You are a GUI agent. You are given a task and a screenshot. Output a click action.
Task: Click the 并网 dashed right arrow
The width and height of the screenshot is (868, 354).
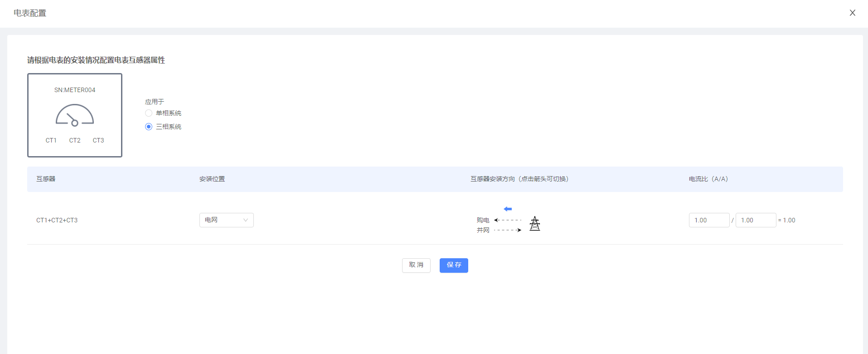pyautogui.click(x=508, y=230)
